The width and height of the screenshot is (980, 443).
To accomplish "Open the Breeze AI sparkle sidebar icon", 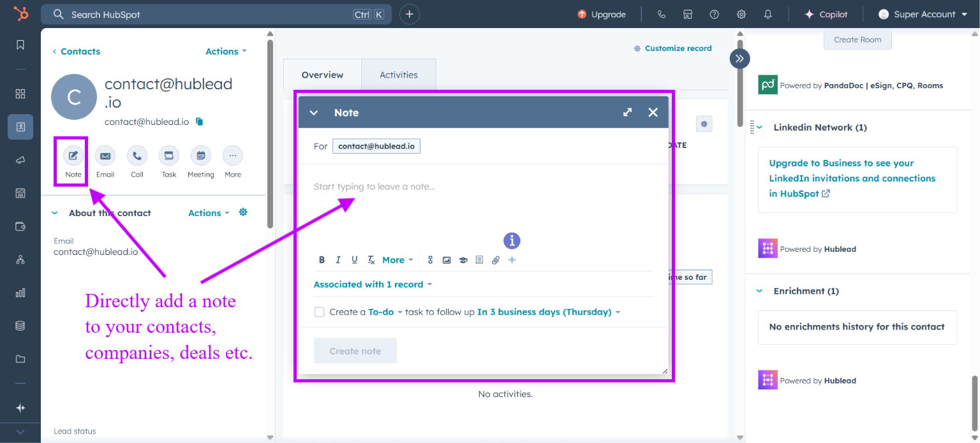I will (20, 408).
